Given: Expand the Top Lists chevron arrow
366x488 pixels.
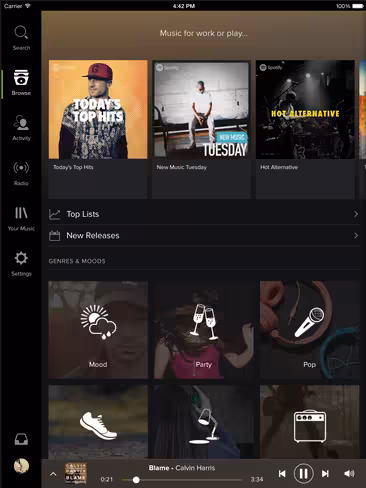Looking at the screenshot, I should pyautogui.click(x=356, y=214).
